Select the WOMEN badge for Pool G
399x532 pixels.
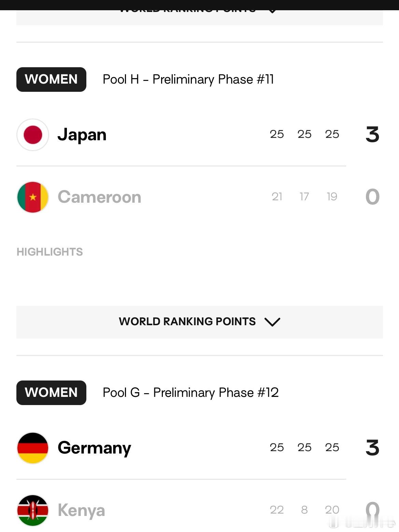[51, 393]
